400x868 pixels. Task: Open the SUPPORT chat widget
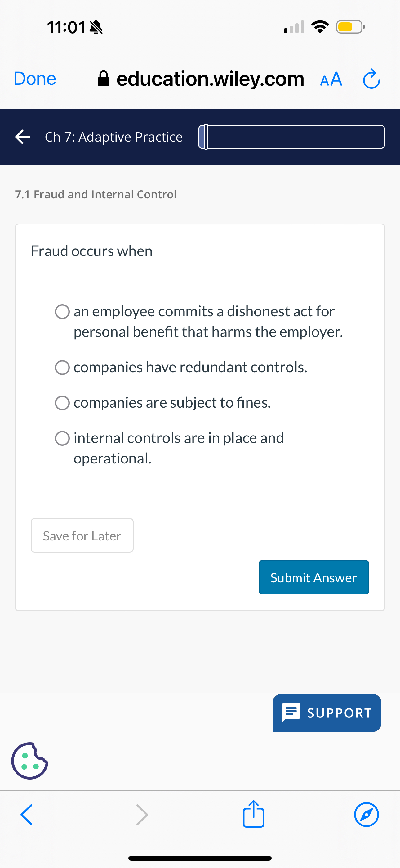[326, 713]
